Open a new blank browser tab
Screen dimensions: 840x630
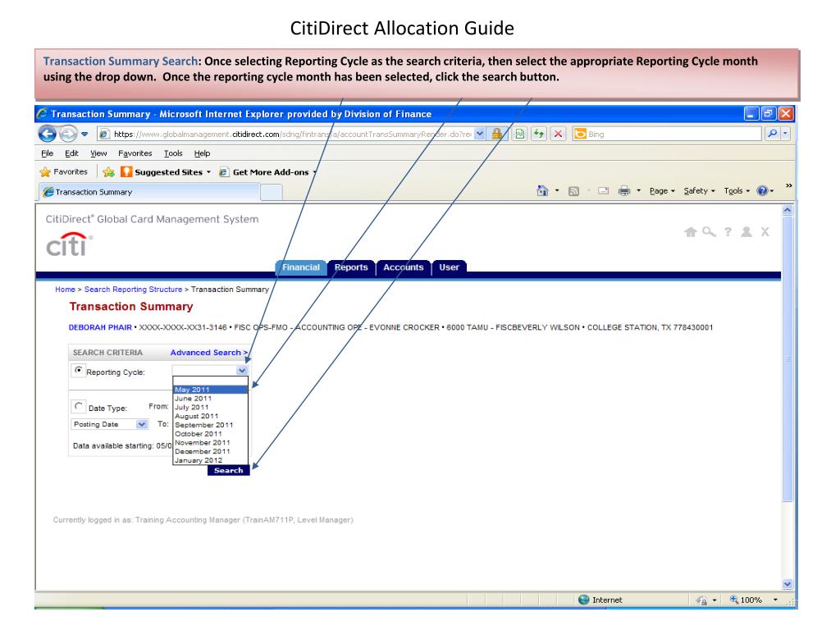271,192
